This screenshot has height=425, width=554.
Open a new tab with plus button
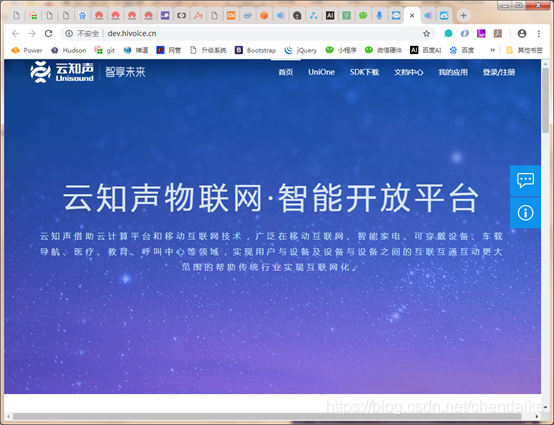[x=464, y=16]
